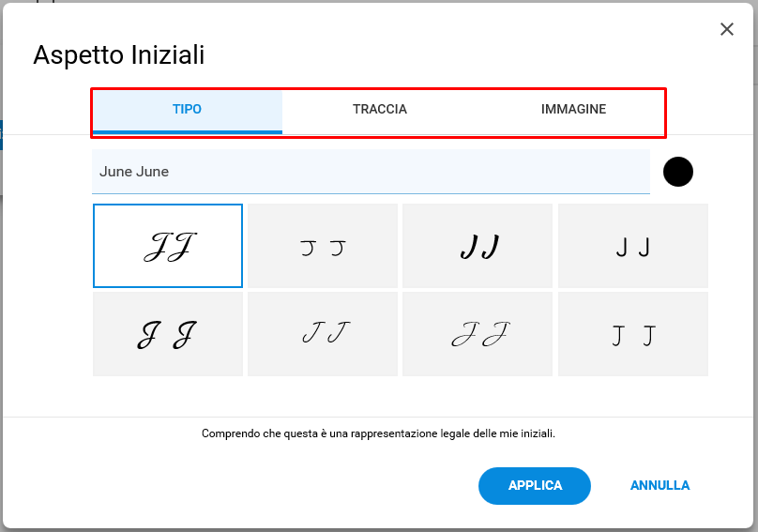
Task: Cancel with the ANNULLA button
Action: click(659, 486)
